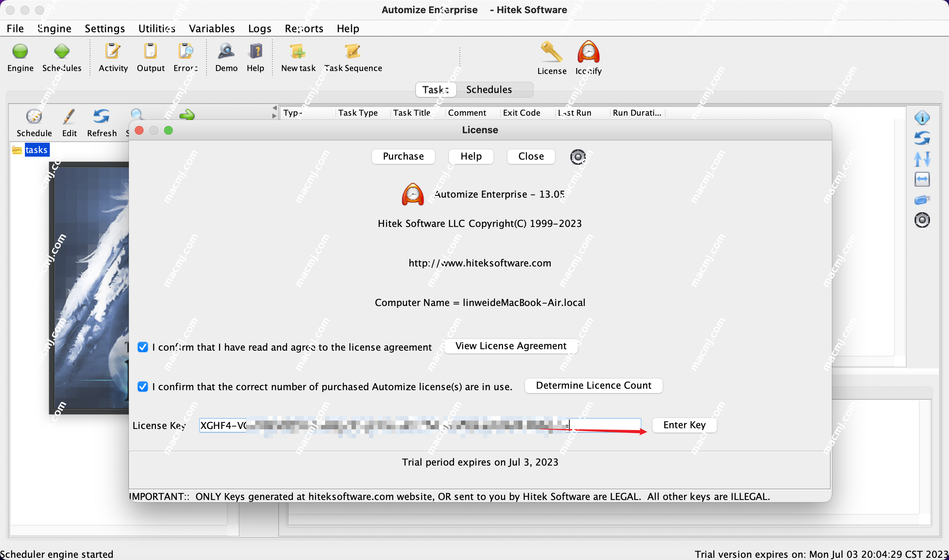Open the Reports menu
This screenshot has width=949, height=560.
coord(304,28)
